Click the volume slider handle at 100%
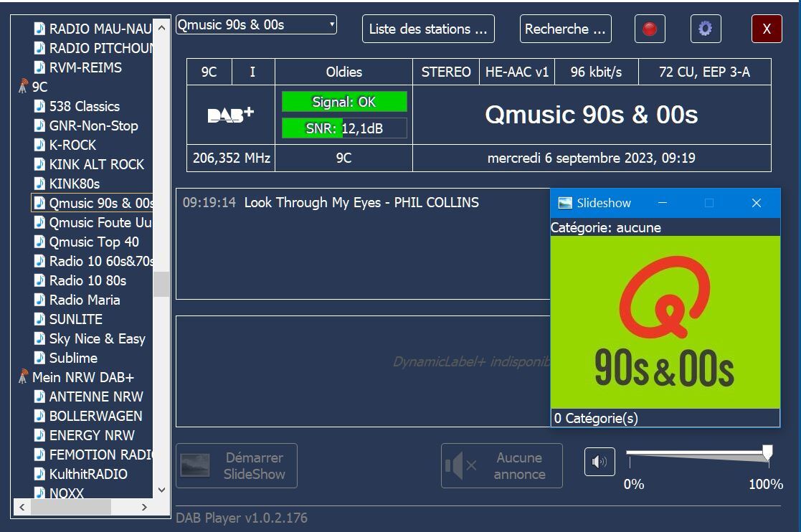The height and width of the screenshot is (532, 801). pyautogui.click(x=767, y=452)
